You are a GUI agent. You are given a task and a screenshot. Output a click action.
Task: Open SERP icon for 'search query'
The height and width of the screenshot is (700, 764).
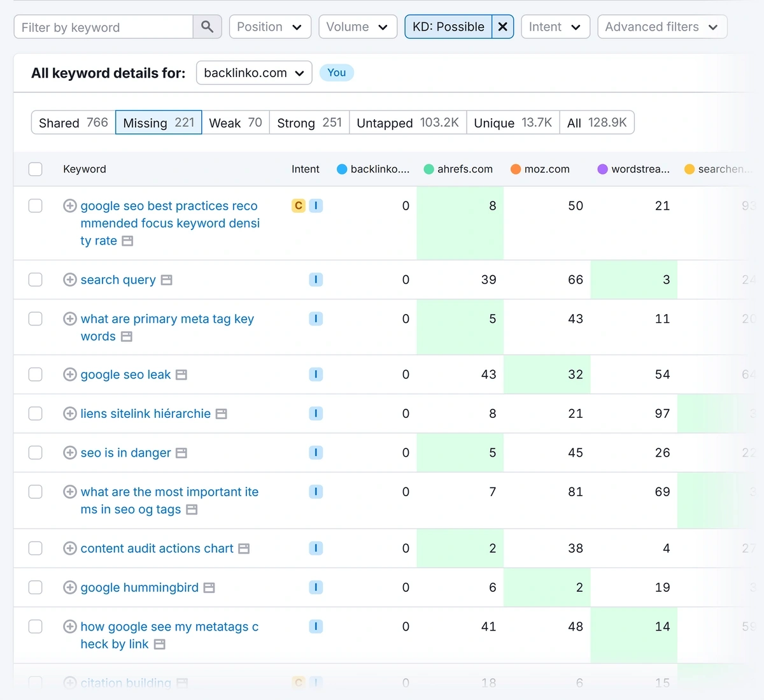(167, 280)
